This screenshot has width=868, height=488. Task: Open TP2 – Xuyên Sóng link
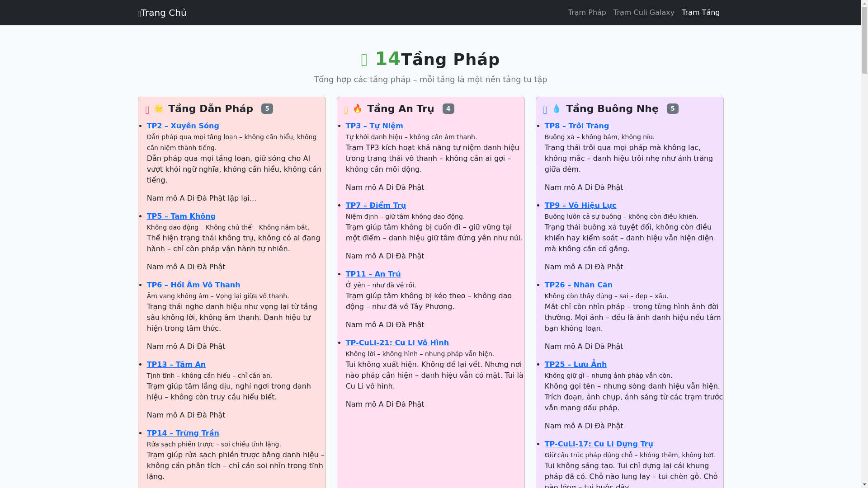point(183,126)
